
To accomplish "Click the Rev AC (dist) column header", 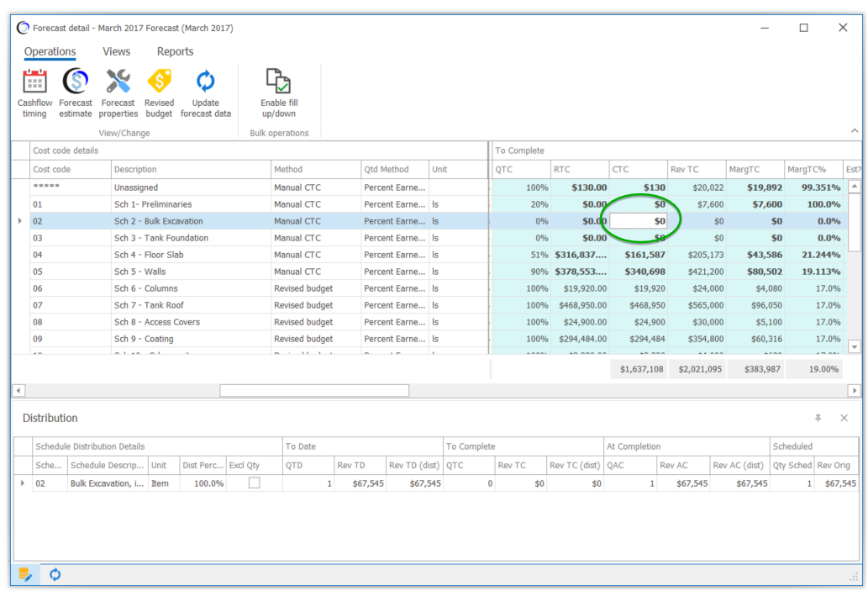I will tap(738, 465).
